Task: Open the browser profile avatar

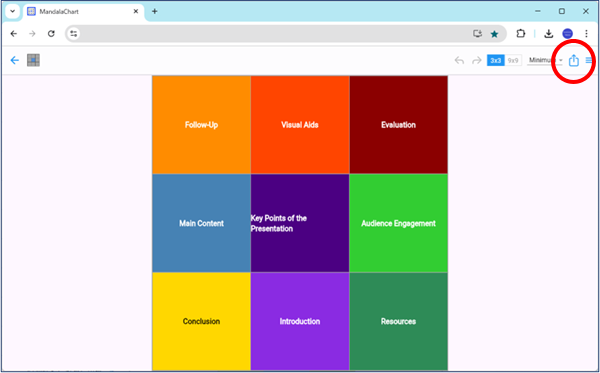Action: (567, 34)
